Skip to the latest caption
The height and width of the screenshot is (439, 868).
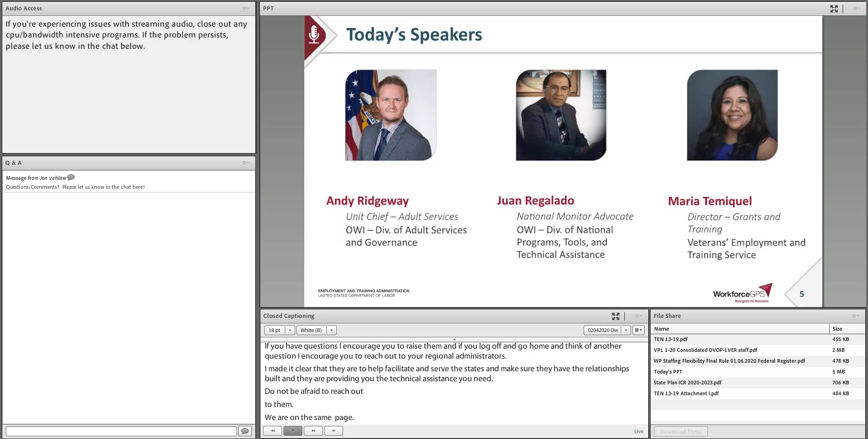point(334,430)
